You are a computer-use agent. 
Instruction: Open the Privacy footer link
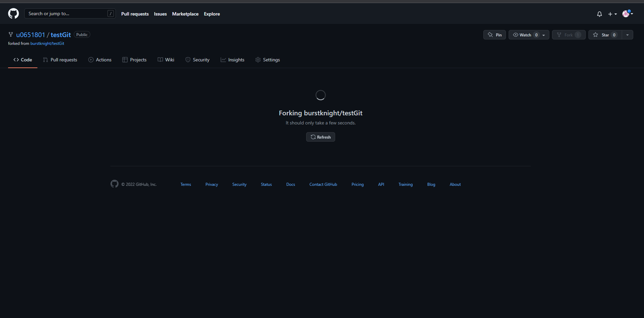coord(212,184)
